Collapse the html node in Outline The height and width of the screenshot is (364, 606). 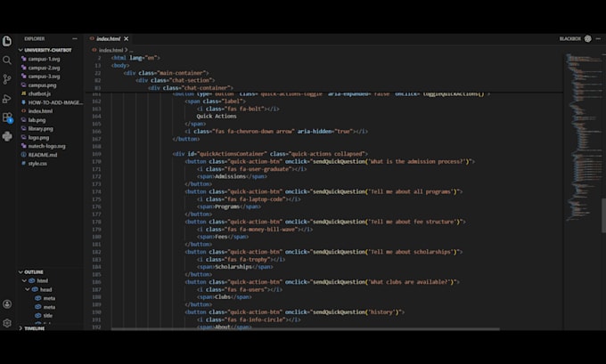click(24, 280)
